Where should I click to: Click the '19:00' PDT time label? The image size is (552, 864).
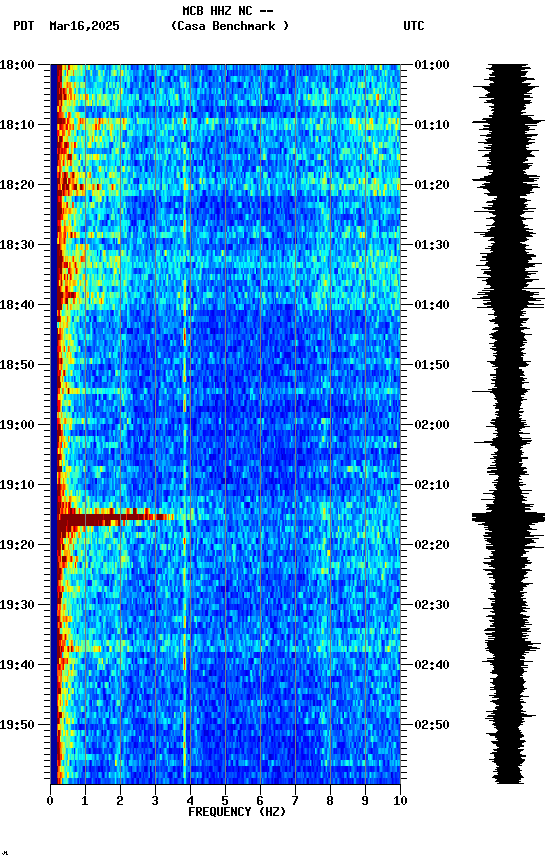click(17, 425)
